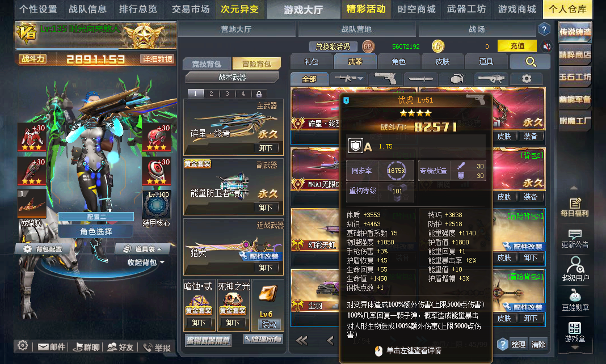Select weapon loadout slot 2
This screenshot has height=364, width=606.
click(x=211, y=94)
